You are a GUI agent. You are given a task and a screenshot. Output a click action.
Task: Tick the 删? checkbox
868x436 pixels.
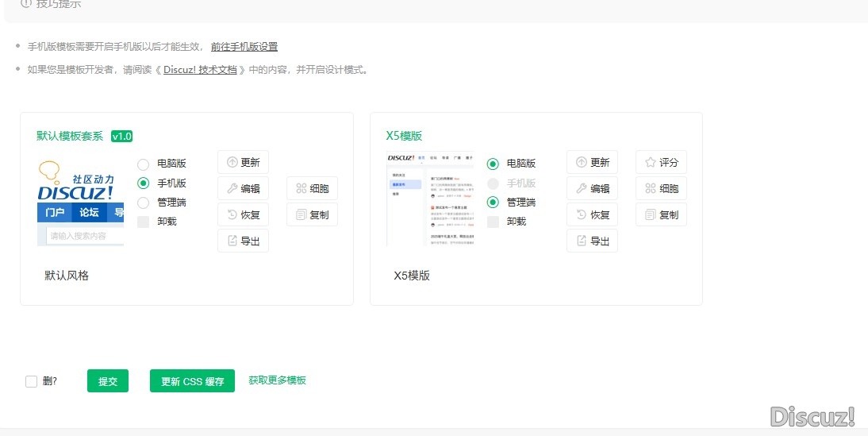pyautogui.click(x=32, y=381)
